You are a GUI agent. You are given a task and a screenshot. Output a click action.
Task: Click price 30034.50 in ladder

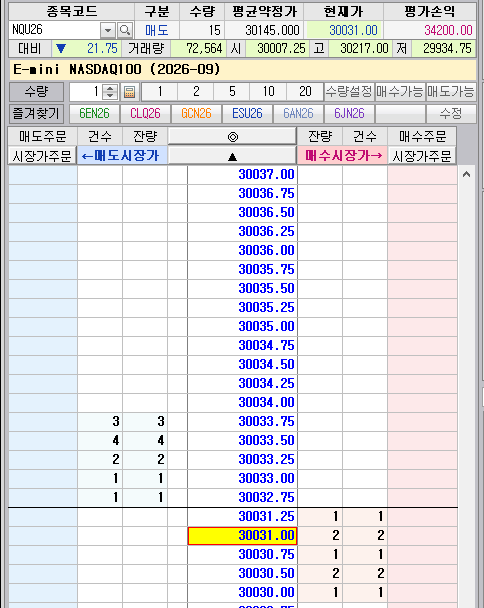point(242,364)
